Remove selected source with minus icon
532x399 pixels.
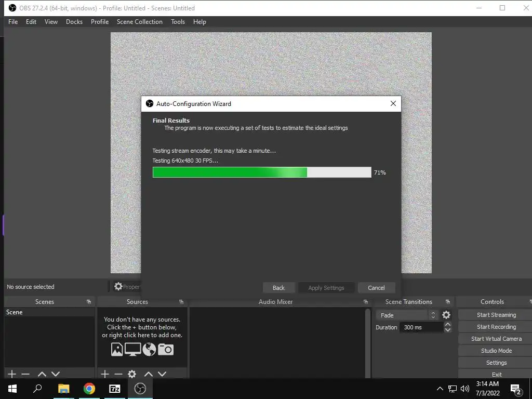[x=118, y=374]
